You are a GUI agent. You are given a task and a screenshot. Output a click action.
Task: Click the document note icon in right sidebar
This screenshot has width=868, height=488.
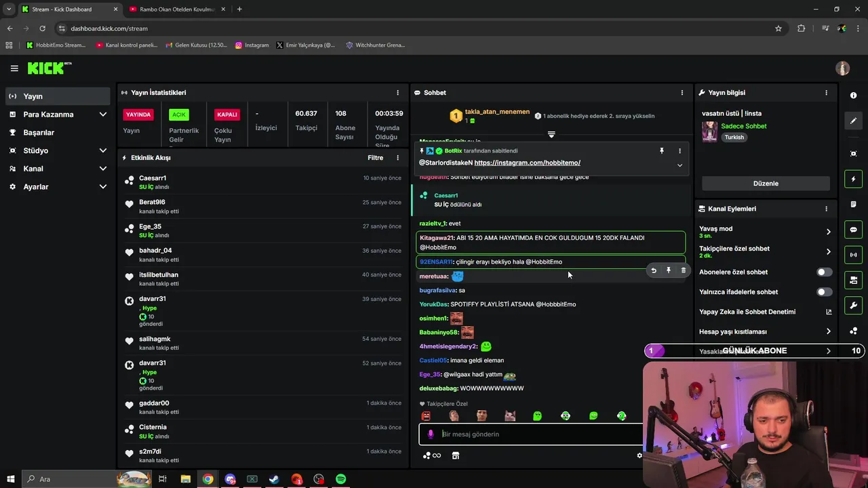pyautogui.click(x=853, y=204)
